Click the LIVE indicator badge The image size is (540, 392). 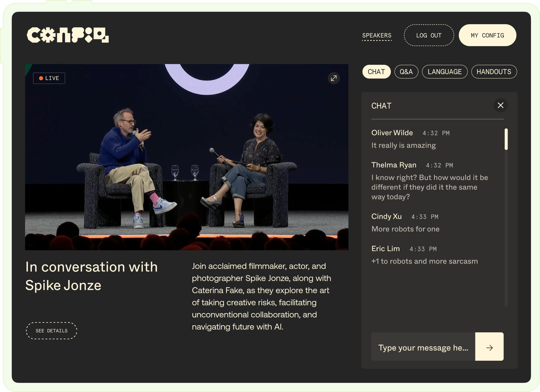click(x=49, y=78)
